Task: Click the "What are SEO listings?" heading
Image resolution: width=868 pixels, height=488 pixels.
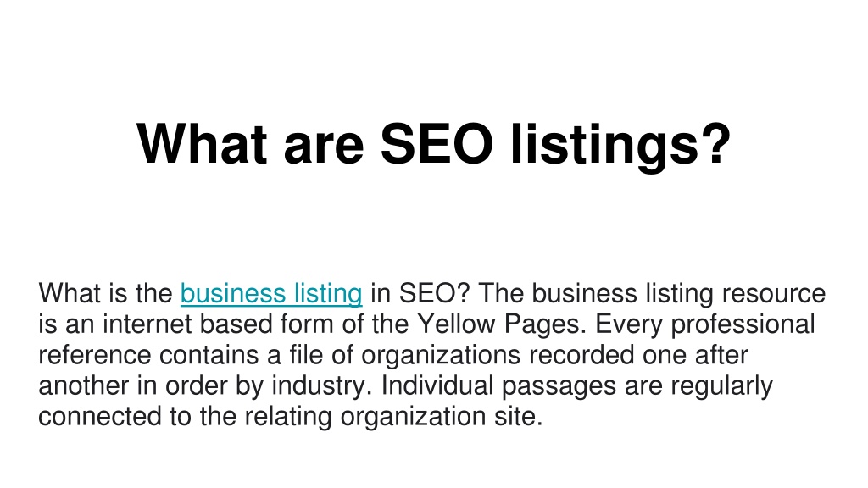Action: [x=434, y=144]
